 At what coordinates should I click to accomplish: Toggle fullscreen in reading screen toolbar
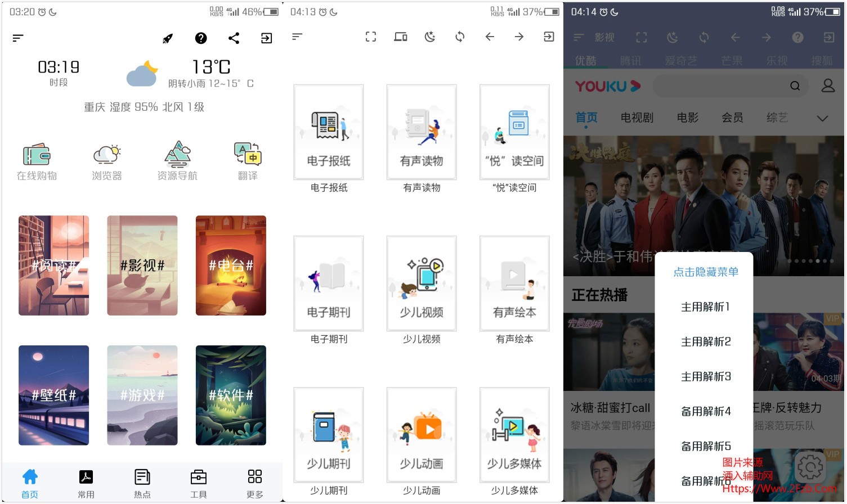[371, 37]
